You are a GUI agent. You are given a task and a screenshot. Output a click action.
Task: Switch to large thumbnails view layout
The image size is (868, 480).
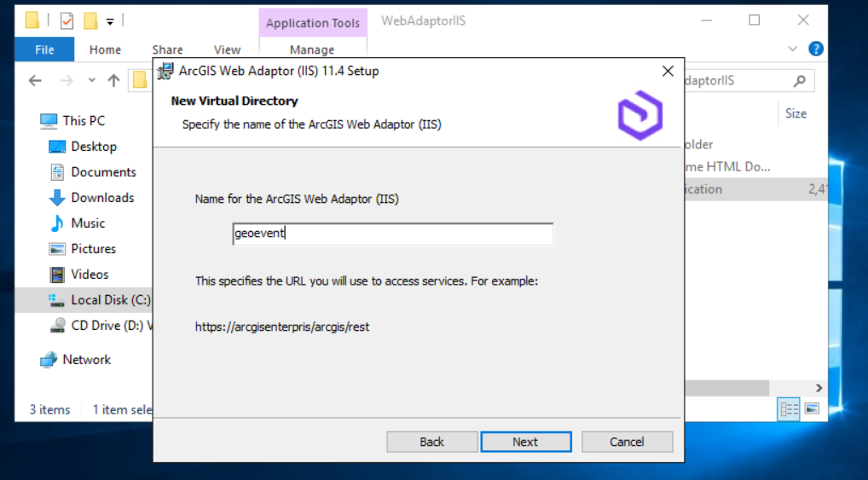pos(812,409)
